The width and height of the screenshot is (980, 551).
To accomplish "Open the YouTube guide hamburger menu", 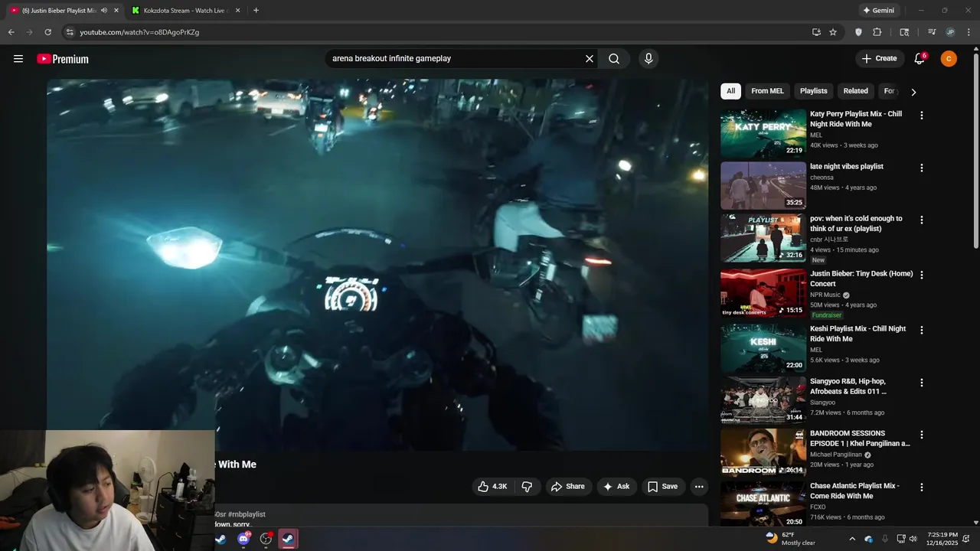I will tap(18, 59).
